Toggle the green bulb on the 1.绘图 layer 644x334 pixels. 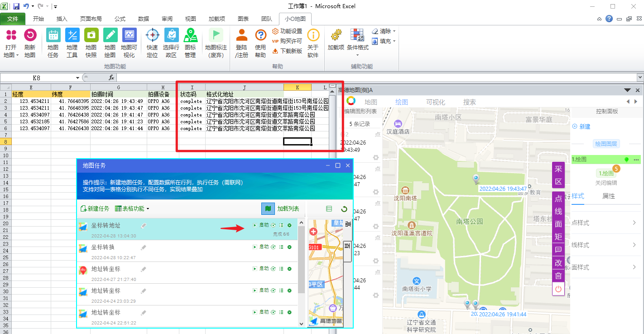[627, 160]
